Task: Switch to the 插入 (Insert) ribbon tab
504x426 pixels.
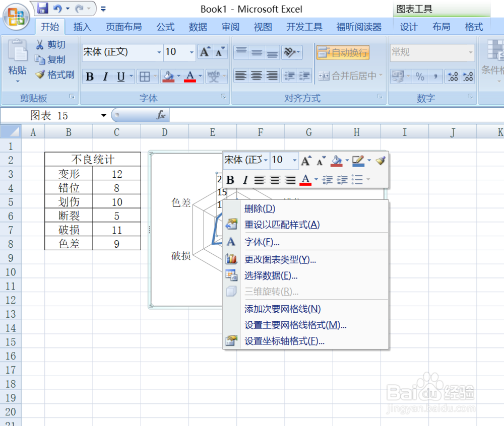Action: (x=82, y=27)
